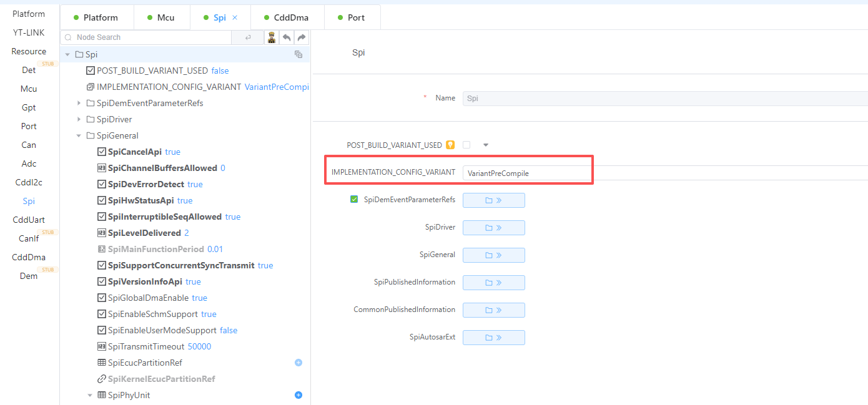Image resolution: width=868 pixels, height=405 pixels.
Task: Select Gpt in the left sidebar
Action: [29, 107]
